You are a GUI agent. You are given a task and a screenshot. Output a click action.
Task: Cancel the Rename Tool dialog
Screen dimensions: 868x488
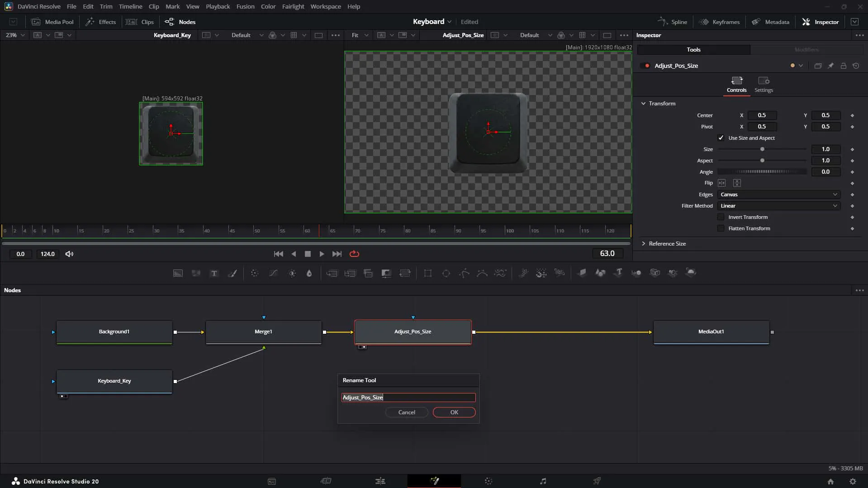(x=407, y=412)
